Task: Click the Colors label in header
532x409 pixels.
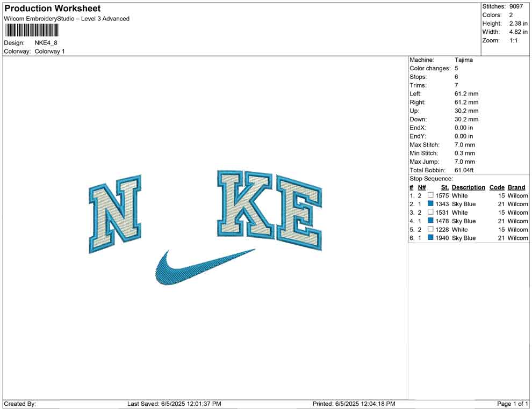Action: [x=492, y=15]
